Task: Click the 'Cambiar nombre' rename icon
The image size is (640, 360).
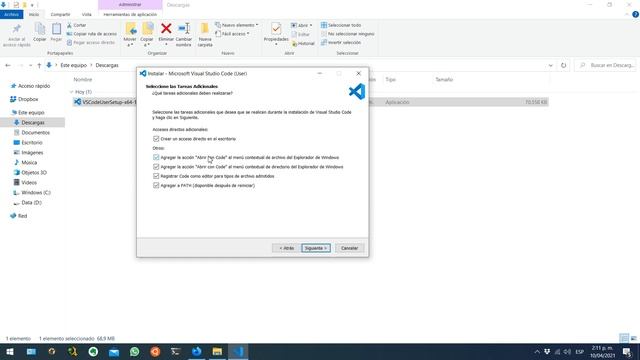Action: 184,29
